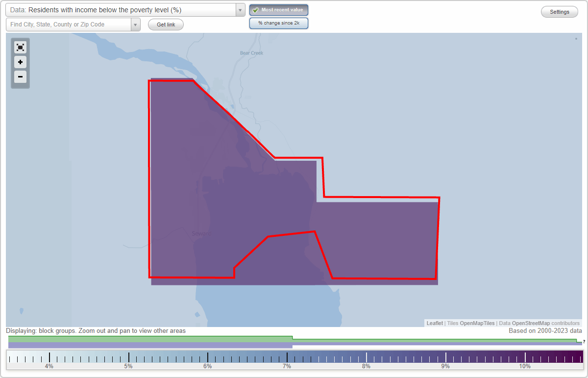The width and height of the screenshot is (588, 378).
Task: Select % change since 2k option
Action: click(x=279, y=23)
